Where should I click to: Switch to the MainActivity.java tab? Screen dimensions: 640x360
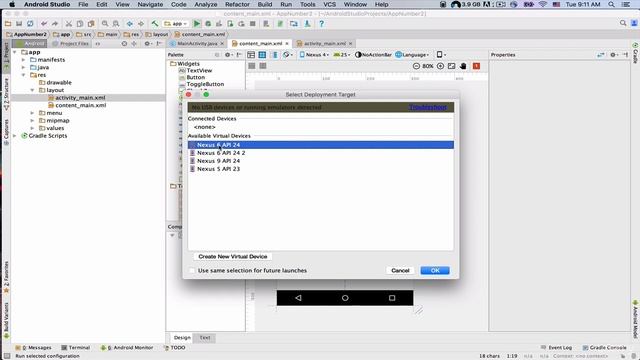click(197, 43)
